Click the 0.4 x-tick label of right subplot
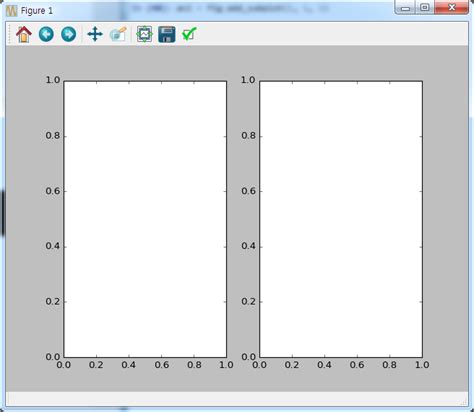The height and width of the screenshot is (412, 474). [x=324, y=365]
